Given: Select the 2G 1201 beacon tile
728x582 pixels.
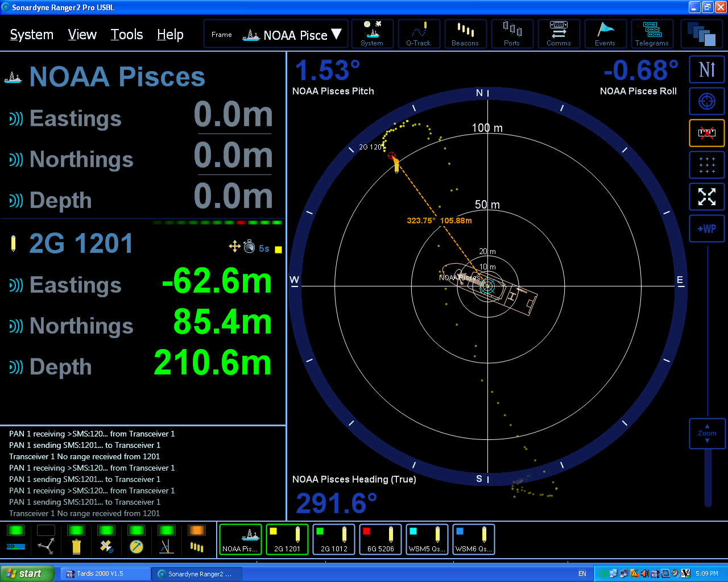Looking at the screenshot, I should click(287, 539).
